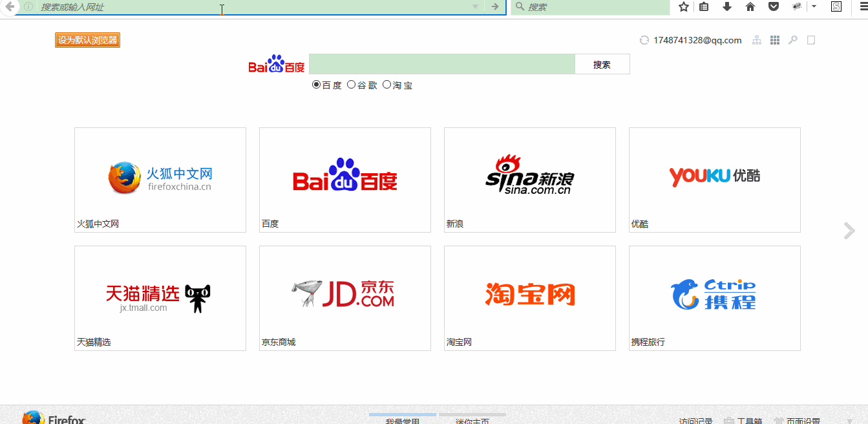Click the S extension icon
Screen dimensions: 868x424
tap(836, 6)
